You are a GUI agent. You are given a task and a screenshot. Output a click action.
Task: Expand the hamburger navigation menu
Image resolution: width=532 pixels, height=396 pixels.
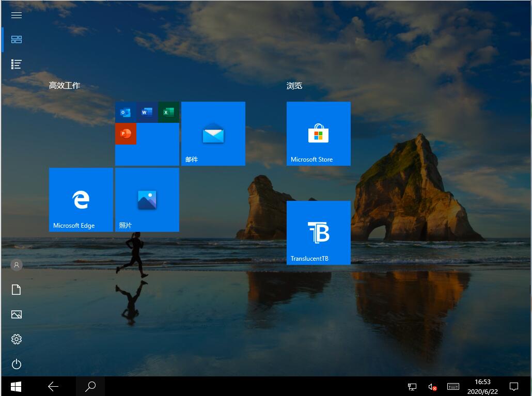[x=16, y=15]
